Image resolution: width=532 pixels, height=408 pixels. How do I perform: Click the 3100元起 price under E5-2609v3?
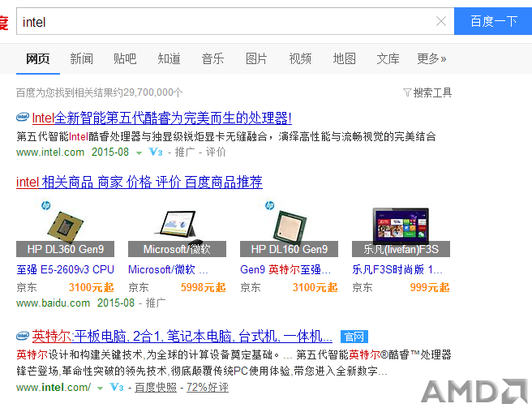pyautogui.click(x=92, y=287)
